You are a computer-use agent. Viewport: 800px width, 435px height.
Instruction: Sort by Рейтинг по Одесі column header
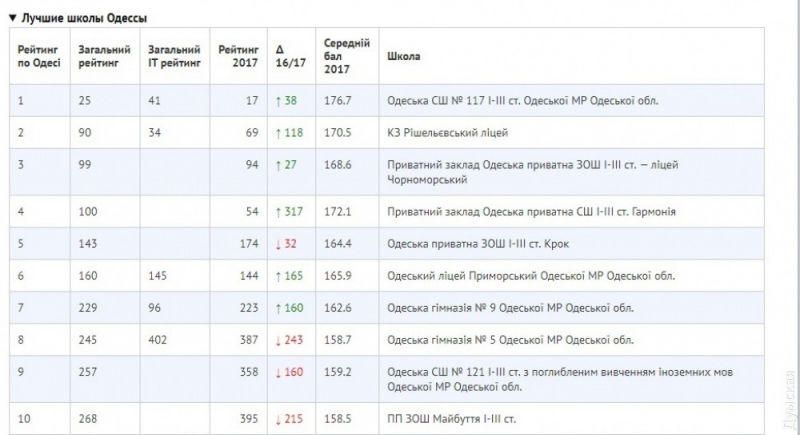[39, 56]
